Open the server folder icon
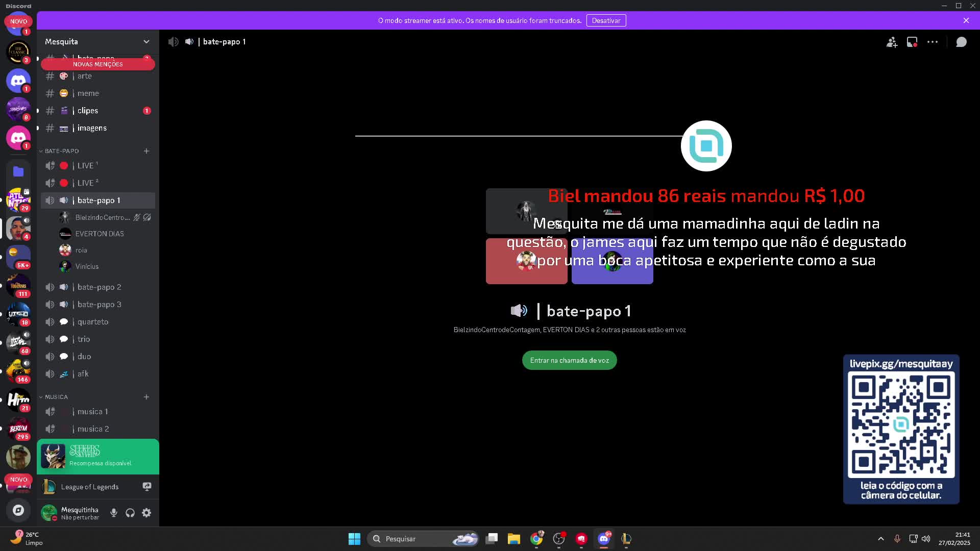The height and width of the screenshot is (551, 980). click(18, 171)
